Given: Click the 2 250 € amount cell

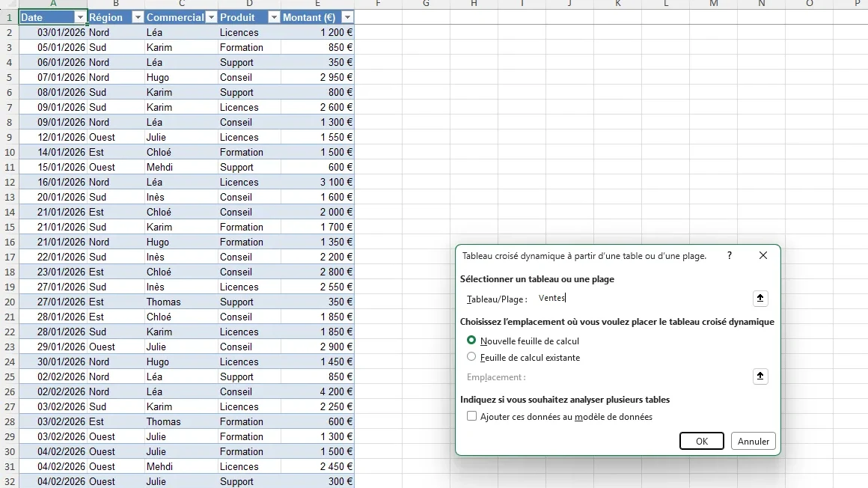Looking at the screenshot, I should point(317,406).
